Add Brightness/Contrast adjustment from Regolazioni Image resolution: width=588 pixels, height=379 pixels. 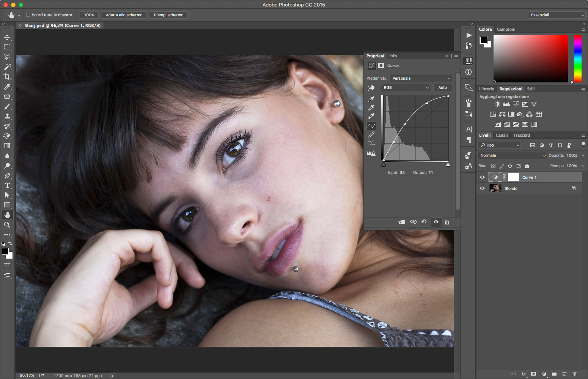coord(497,104)
